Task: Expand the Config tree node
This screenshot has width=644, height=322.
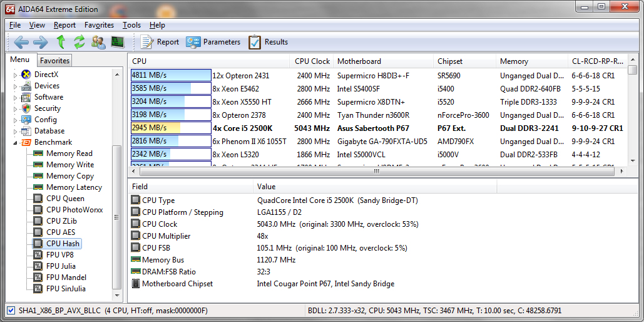Action: [16, 120]
